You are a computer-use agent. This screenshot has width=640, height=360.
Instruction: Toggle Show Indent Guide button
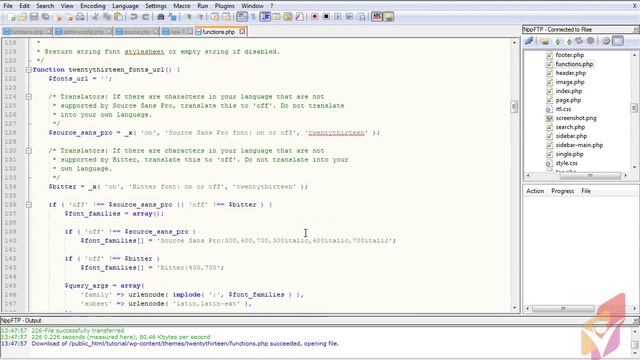click(x=265, y=17)
